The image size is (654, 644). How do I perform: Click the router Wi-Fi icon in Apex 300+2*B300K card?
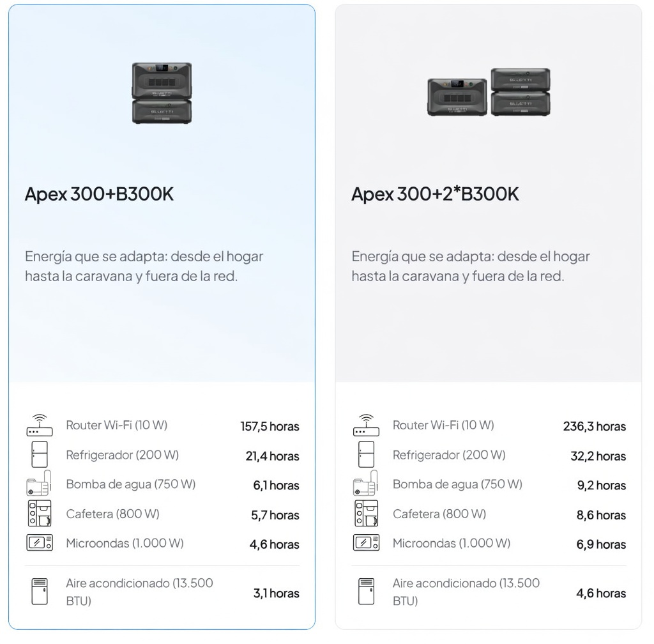point(366,425)
